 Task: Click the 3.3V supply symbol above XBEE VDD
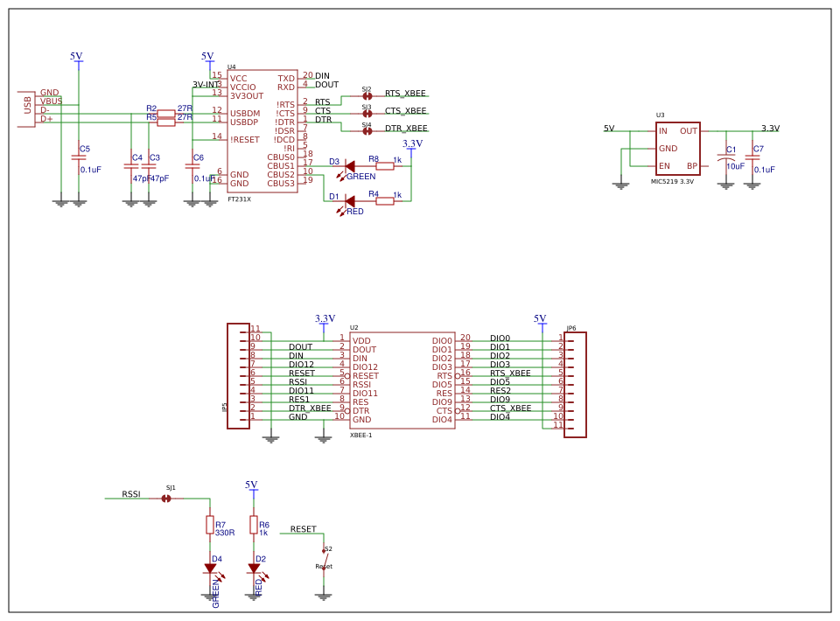coord(325,320)
